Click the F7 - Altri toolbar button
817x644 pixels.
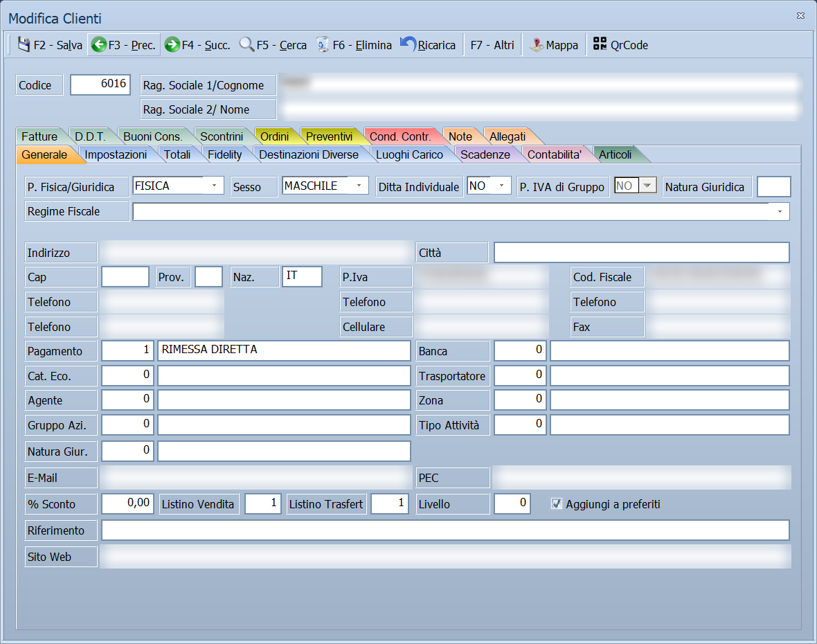[492, 45]
